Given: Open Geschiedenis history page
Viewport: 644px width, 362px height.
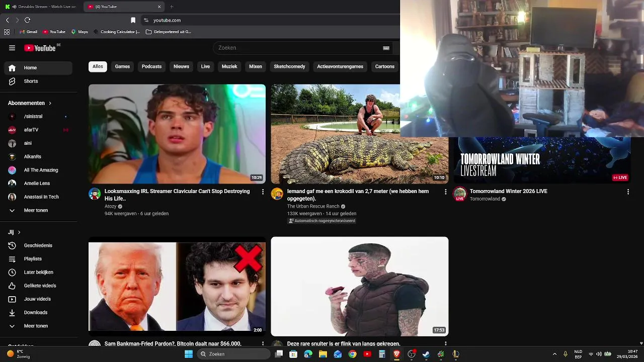Looking at the screenshot, I should pyautogui.click(x=38, y=245).
